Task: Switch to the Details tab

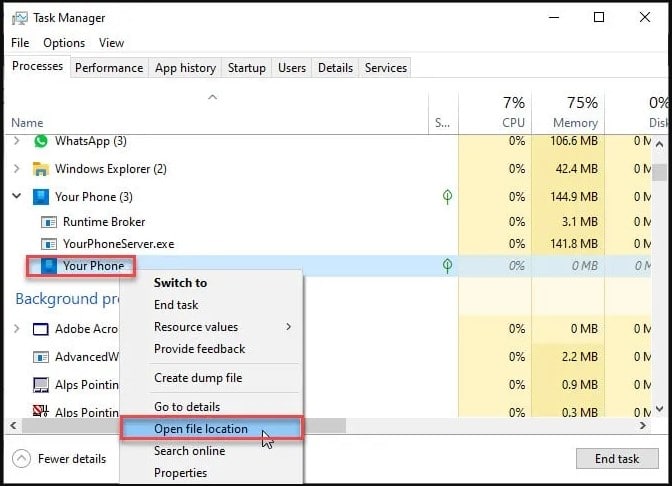Action: (336, 68)
